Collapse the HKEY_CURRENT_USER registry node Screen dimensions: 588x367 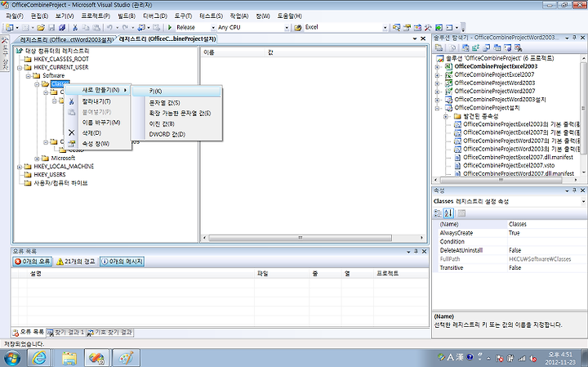tap(20, 68)
